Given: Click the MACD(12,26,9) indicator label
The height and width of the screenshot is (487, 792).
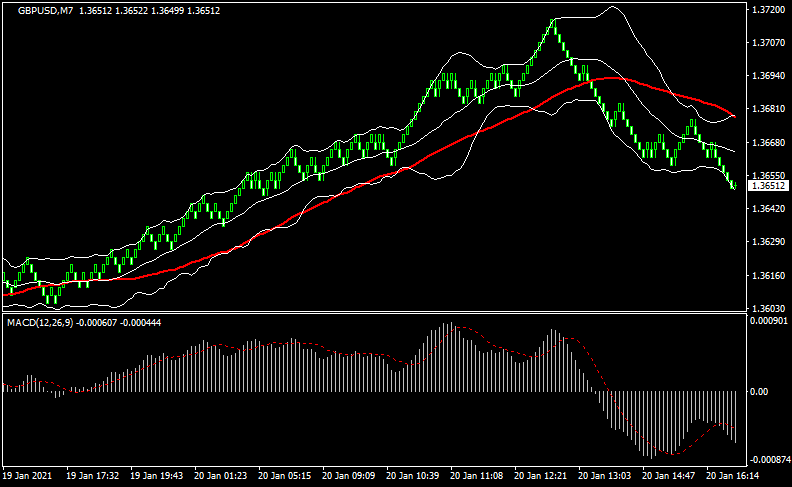Looking at the screenshot, I should coord(40,322).
